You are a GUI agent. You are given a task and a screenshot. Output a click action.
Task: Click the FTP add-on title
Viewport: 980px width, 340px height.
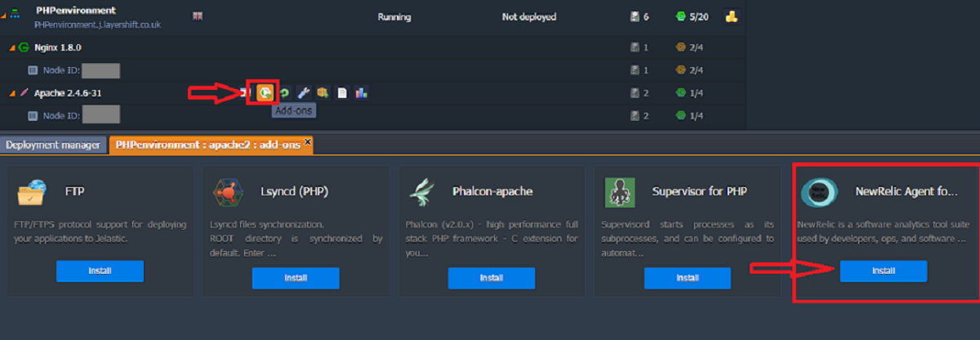[x=74, y=191]
